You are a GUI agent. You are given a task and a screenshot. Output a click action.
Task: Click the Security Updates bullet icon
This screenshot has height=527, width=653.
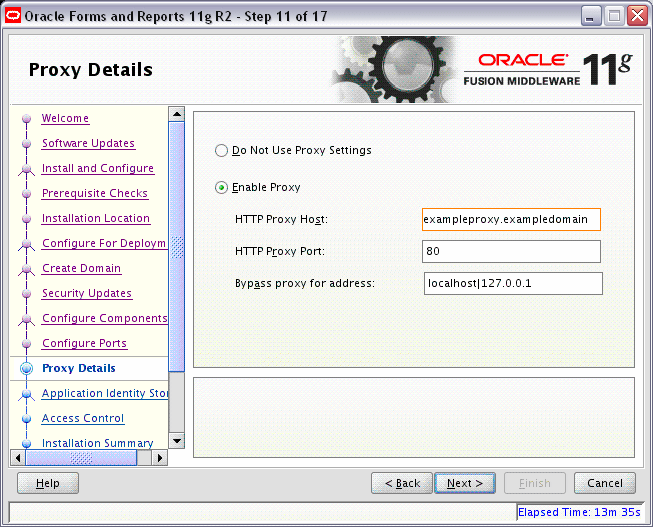pos(27,294)
